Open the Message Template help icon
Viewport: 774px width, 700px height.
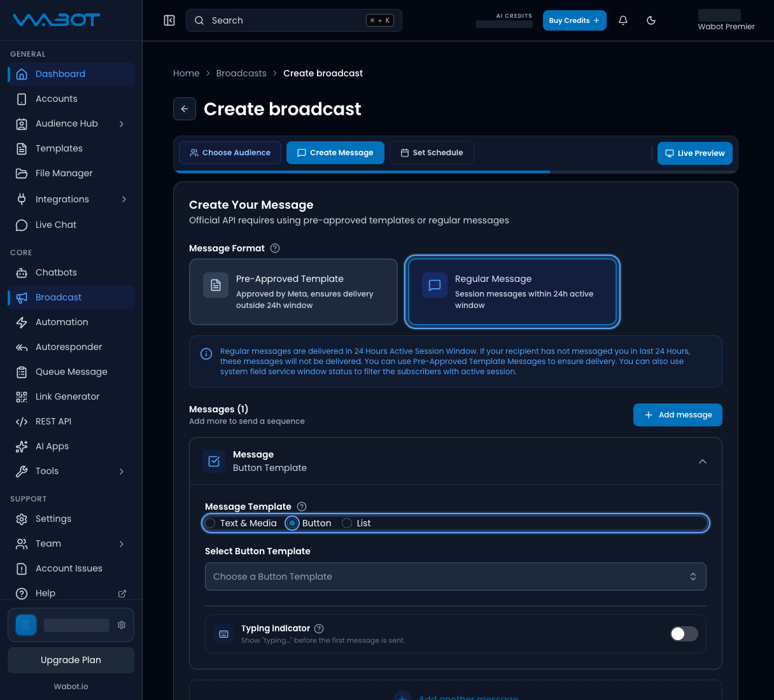[302, 507]
